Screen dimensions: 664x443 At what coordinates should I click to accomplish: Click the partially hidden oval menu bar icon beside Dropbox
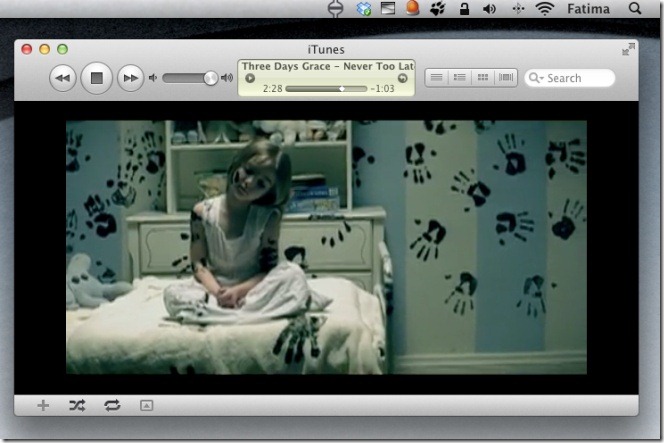pos(335,9)
